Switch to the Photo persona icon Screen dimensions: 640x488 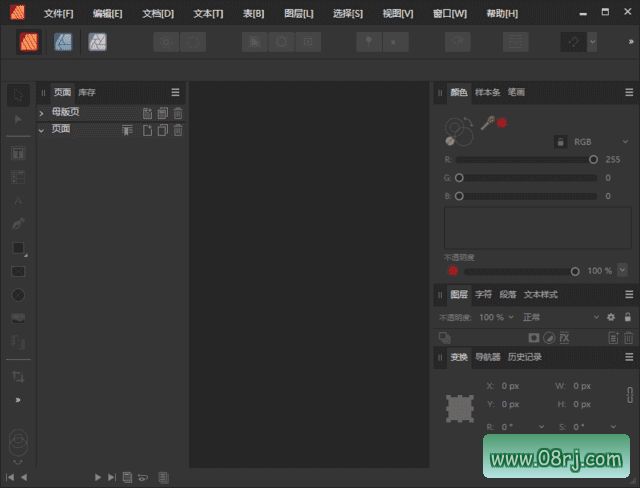pyautogui.click(x=98, y=42)
